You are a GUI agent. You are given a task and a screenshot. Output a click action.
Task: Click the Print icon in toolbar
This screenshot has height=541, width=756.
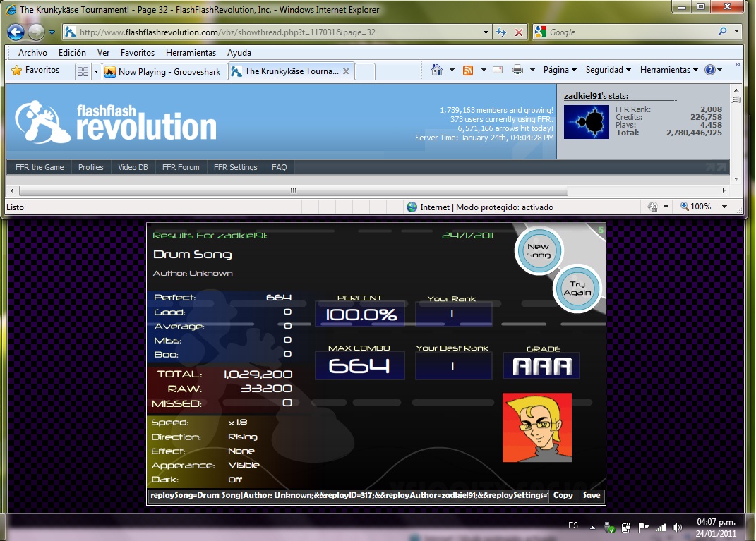point(517,71)
